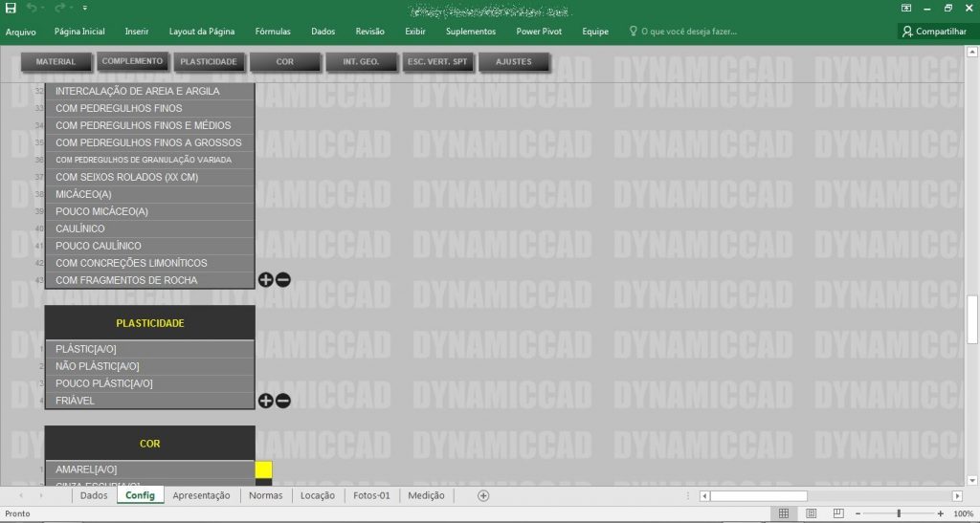This screenshot has width=980, height=523.
Task: Select 'COM PEDREGULHOS FINOS E MÉDIOS' cell
Action: pyautogui.click(x=150, y=125)
